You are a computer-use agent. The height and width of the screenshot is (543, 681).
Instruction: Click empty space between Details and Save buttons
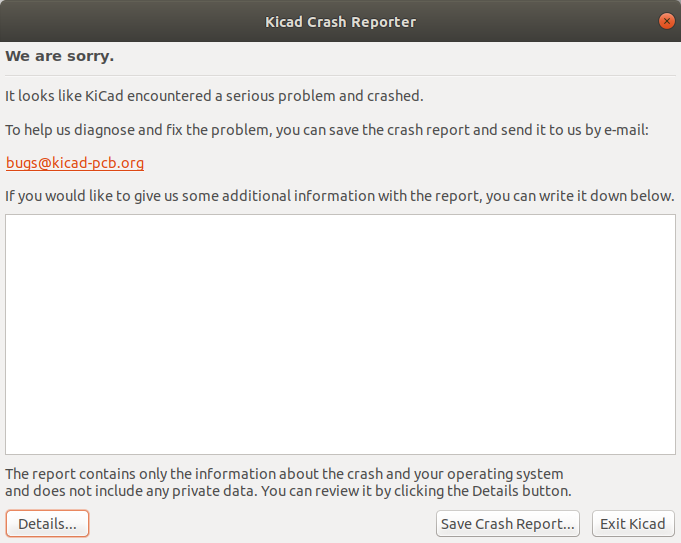[x=260, y=524]
